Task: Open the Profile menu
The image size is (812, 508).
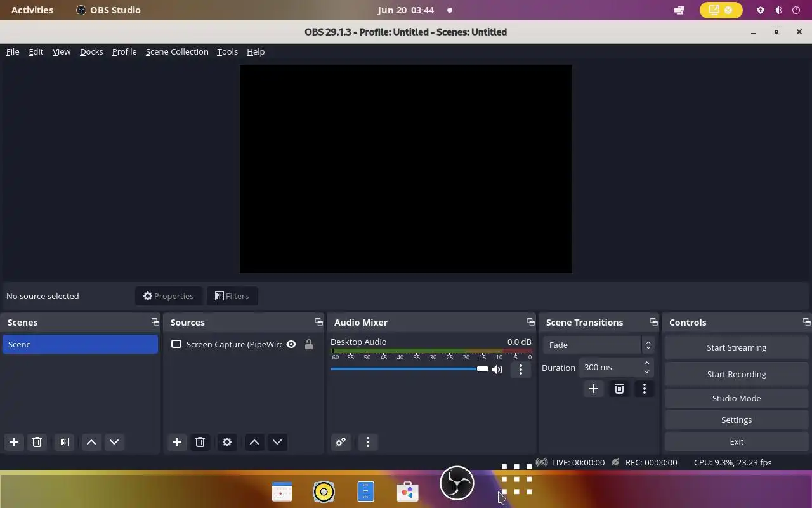Action: 124,51
